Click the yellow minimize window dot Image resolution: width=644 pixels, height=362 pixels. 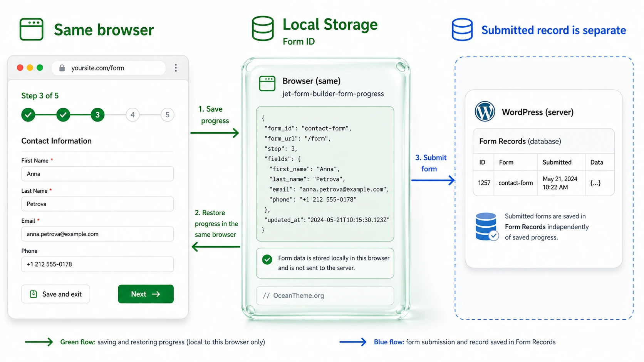pyautogui.click(x=30, y=68)
